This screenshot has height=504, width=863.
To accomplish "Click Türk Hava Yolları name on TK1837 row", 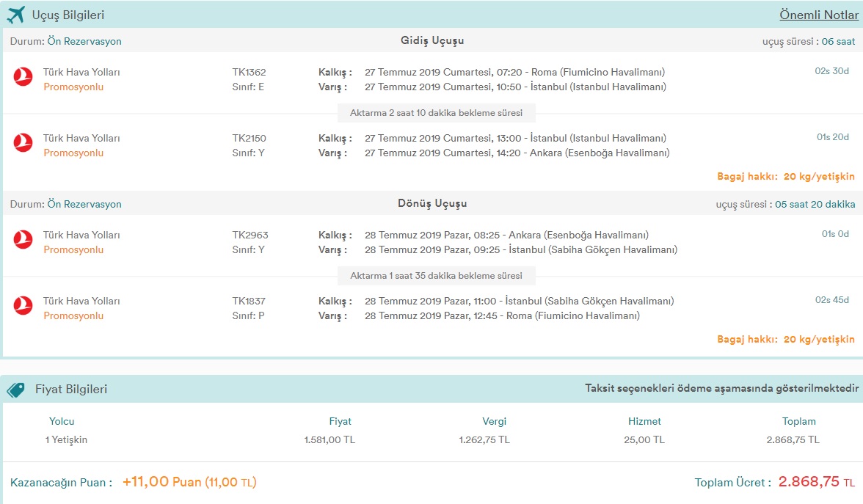I will tap(81, 301).
